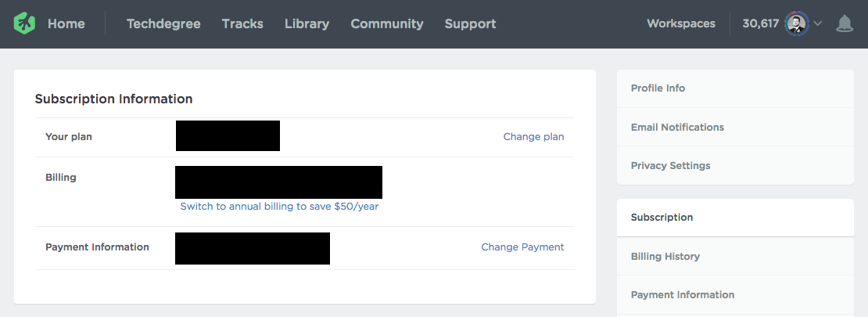This screenshot has width=868, height=317.
Task: Click Switch to annual billing link
Action: click(x=279, y=206)
